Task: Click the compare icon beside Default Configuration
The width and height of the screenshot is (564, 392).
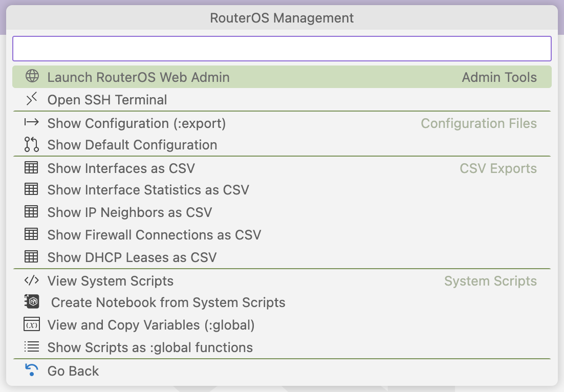Action: point(32,145)
